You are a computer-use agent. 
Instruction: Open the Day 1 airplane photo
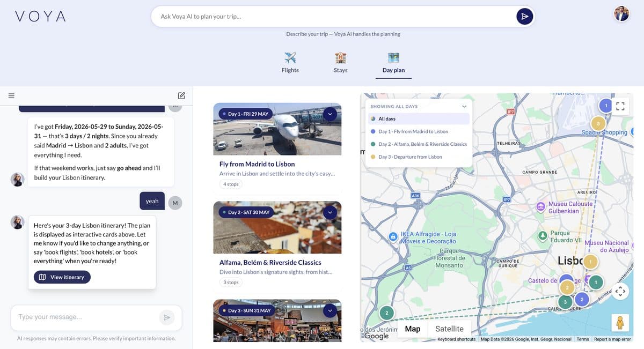[x=277, y=129]
